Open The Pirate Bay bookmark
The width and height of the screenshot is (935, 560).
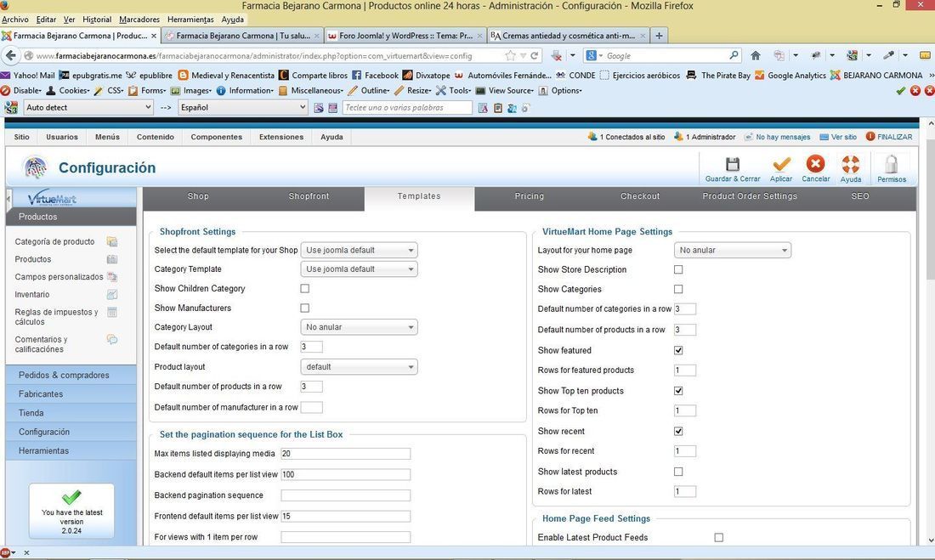[718, 75]
